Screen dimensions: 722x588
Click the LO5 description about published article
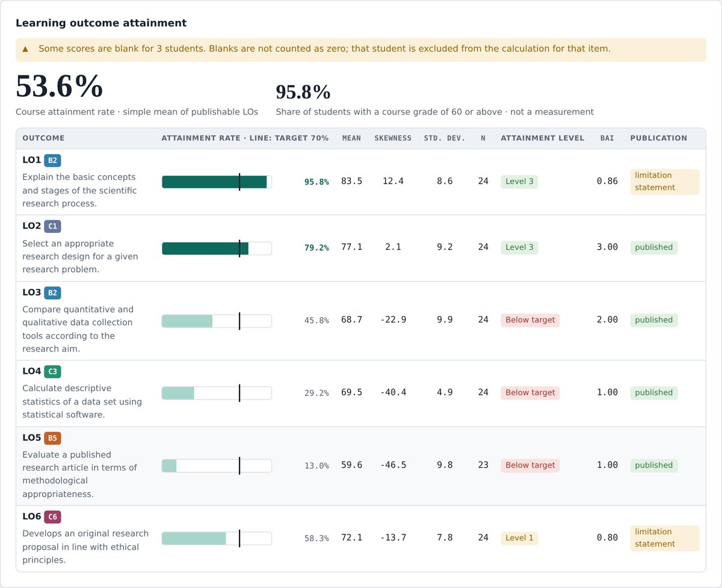(79, 474)
